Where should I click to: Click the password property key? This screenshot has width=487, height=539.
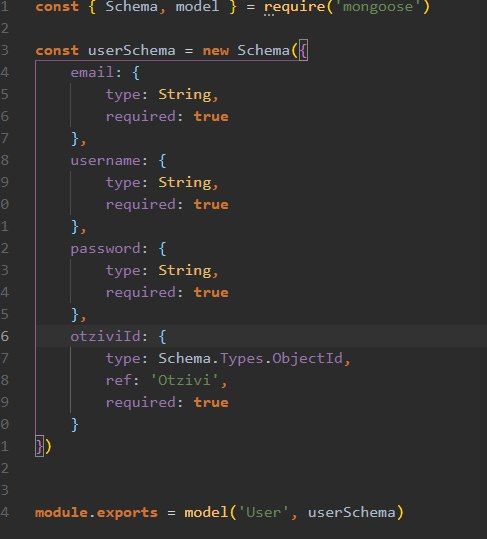[x=105, y=249]
